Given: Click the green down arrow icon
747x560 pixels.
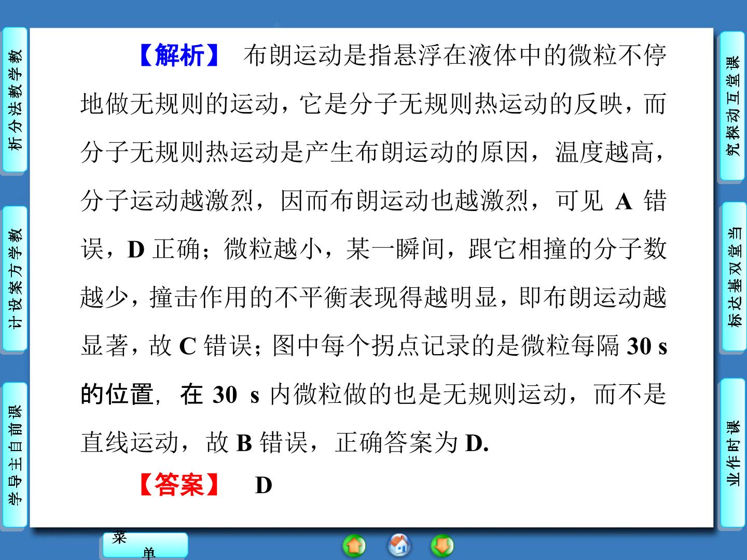Looking at the screenshot, I should pos(442,545).
